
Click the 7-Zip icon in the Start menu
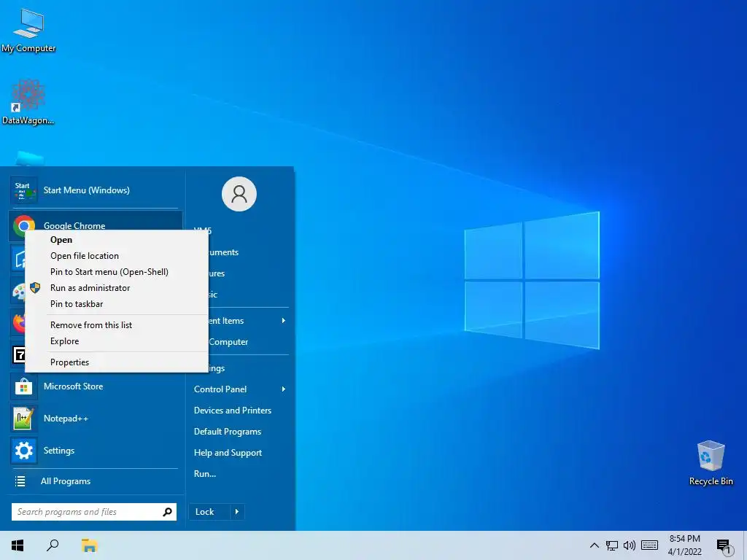[18, 355]
